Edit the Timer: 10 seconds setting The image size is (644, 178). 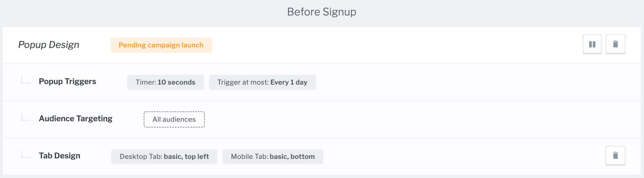(165, 82)
